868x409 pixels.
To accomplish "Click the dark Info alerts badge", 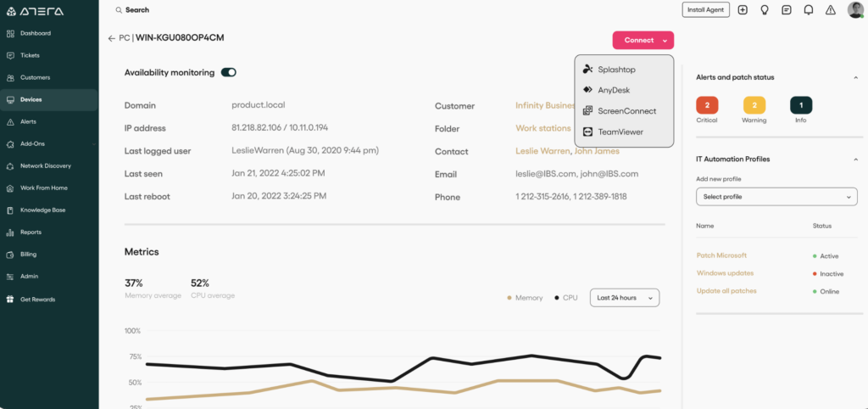I will (801, 105).
